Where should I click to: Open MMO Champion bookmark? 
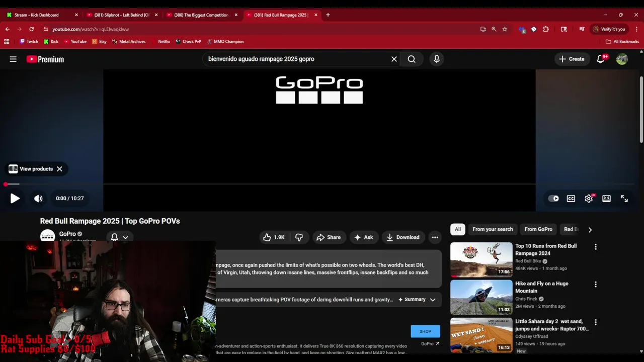(225, 42)
